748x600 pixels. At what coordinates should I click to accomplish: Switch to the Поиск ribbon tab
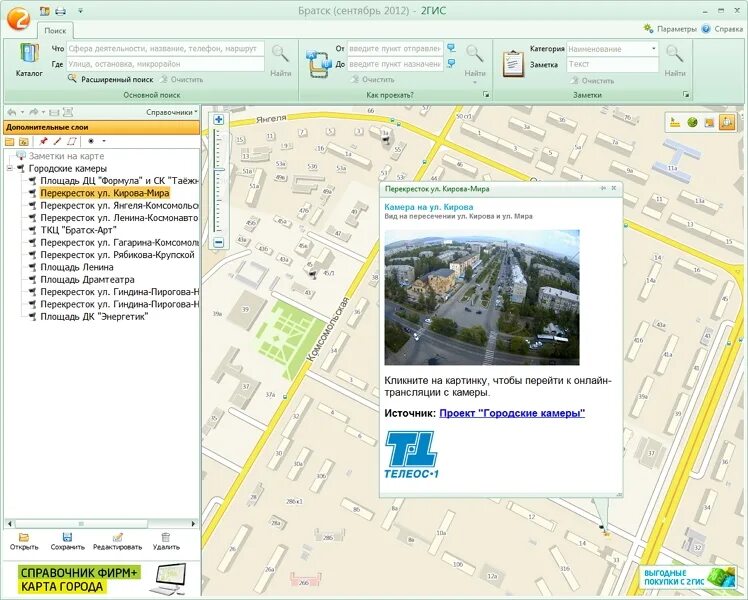pyautogui.click(x=55, y=31)
